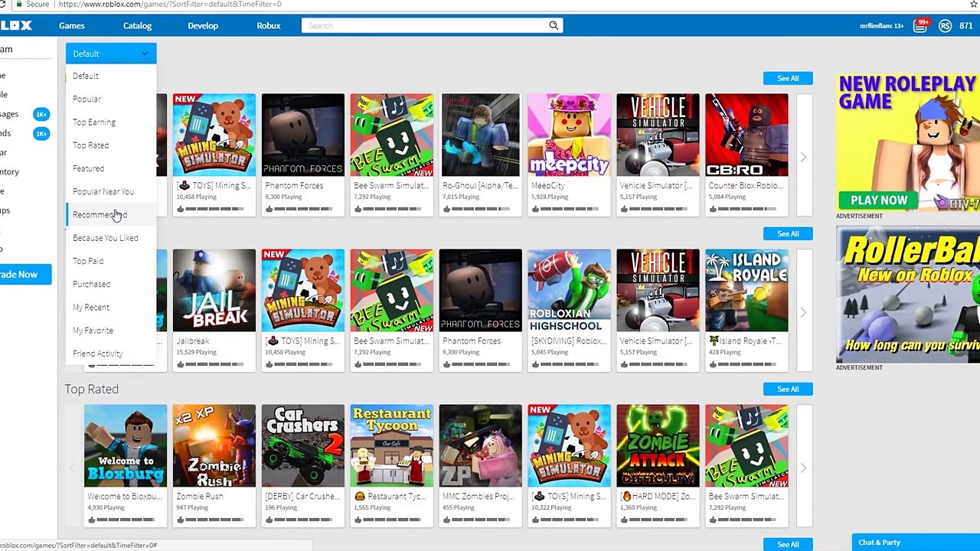The width and height of the screenshot is (980, 551).
Task: Click Play Now on the roleplay ad
Action: coord(879,201)
